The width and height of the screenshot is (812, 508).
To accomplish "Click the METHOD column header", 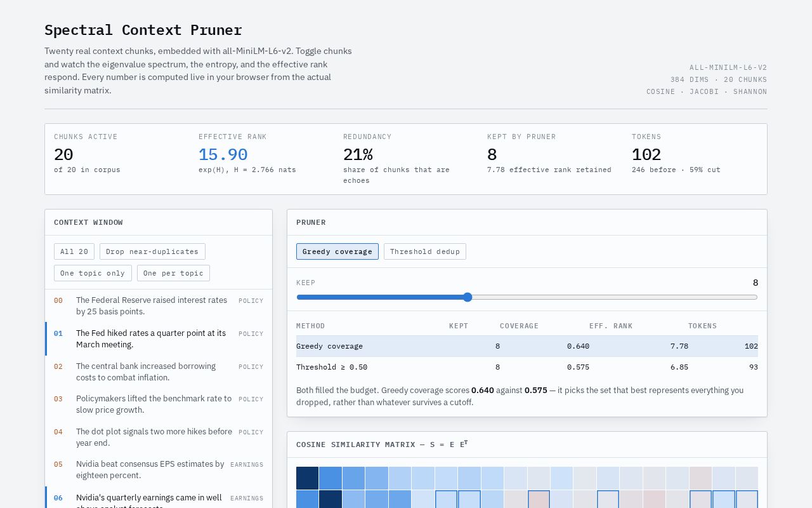I will point(311,326).
